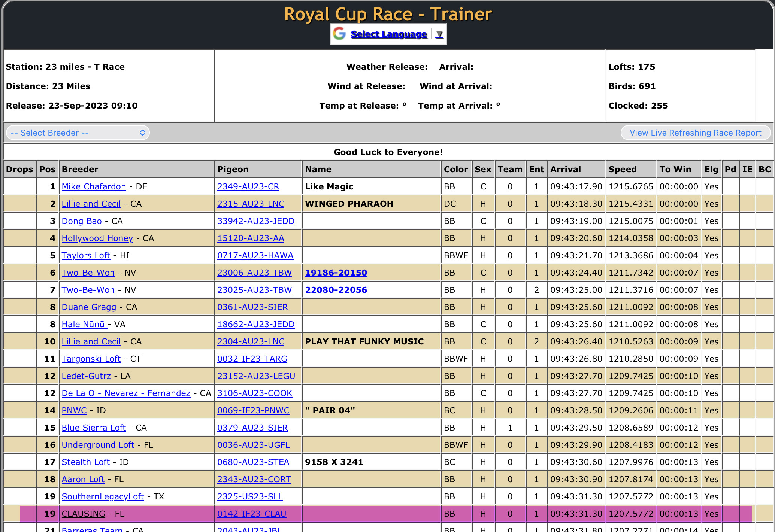Click pigeon 0142-IF23-CLAU in highlighted row
Screen dimensions: 775x532
[252, 514]
